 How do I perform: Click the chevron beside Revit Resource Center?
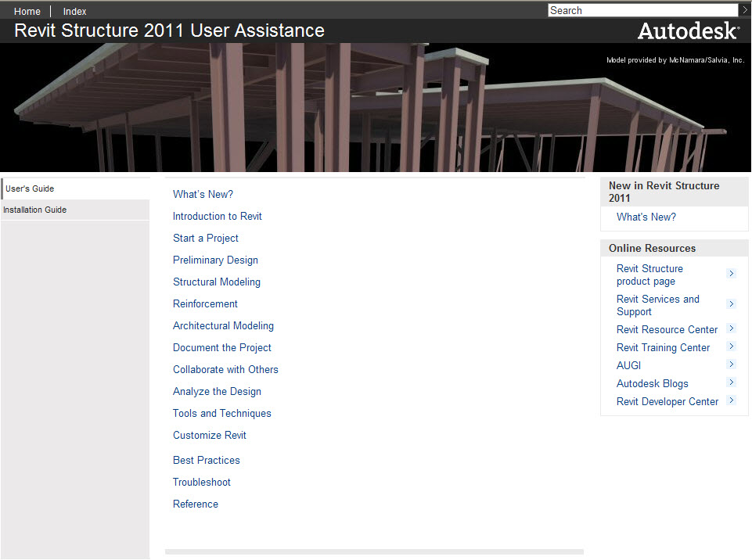click(732, 329)
